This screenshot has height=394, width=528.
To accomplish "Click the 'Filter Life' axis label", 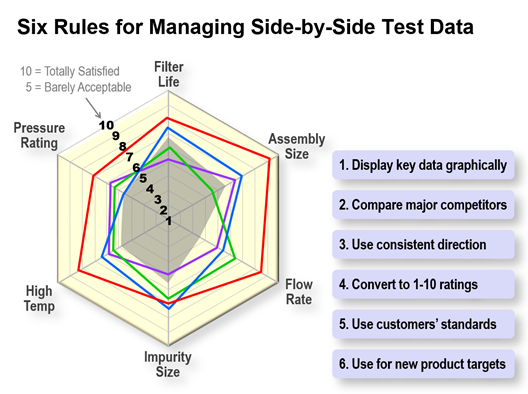I will [169, 74].
